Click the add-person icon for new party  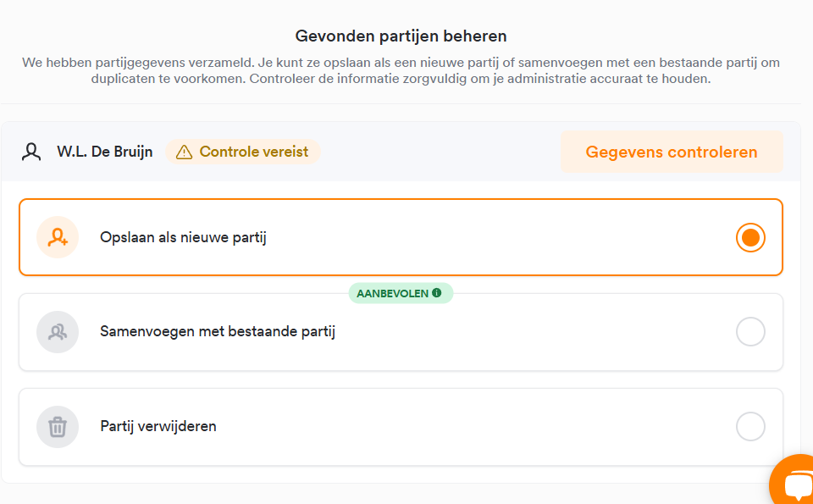pos(58,237)
